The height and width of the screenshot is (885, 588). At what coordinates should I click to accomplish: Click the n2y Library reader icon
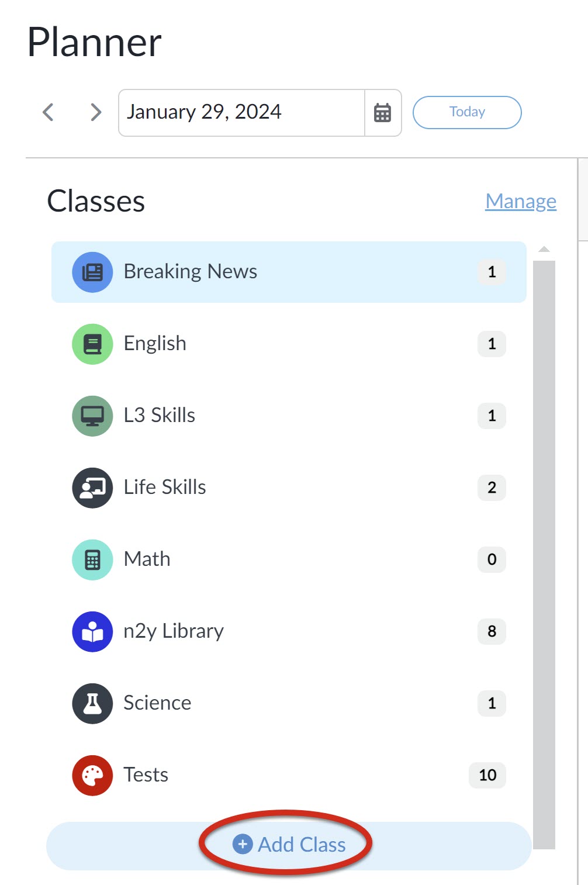point(92,631)
